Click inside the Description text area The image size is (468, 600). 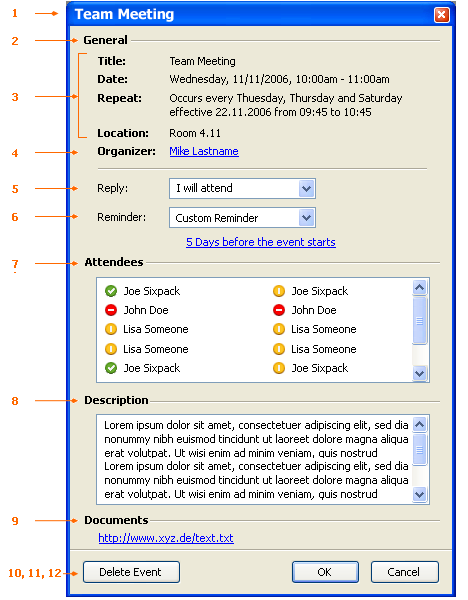click(x=255, y=459)
